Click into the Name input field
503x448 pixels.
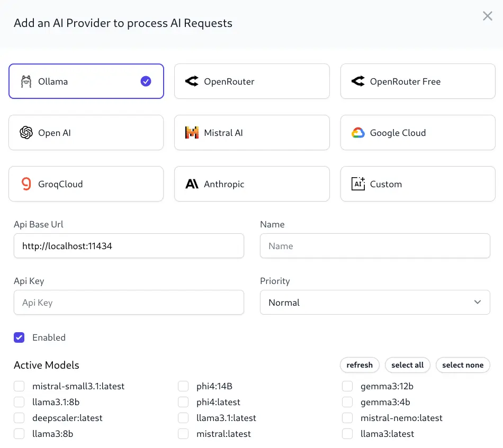375,246
